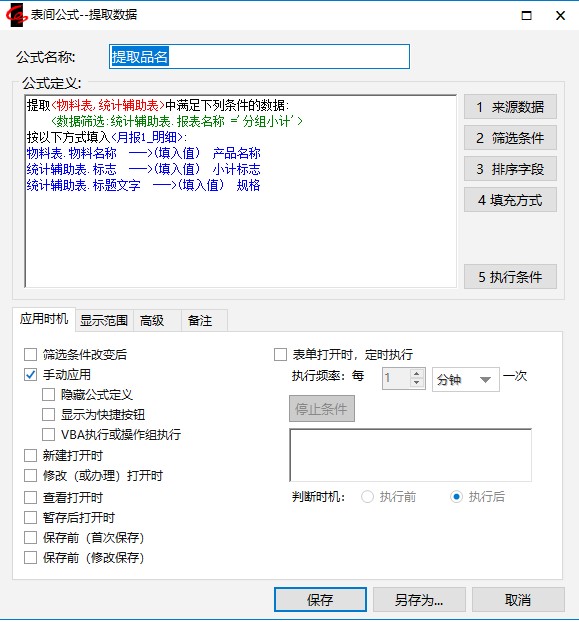The height and width of the screenshot is (622, 579).
Task: Select the 执行后 radio button
Action: pos(456,497)
